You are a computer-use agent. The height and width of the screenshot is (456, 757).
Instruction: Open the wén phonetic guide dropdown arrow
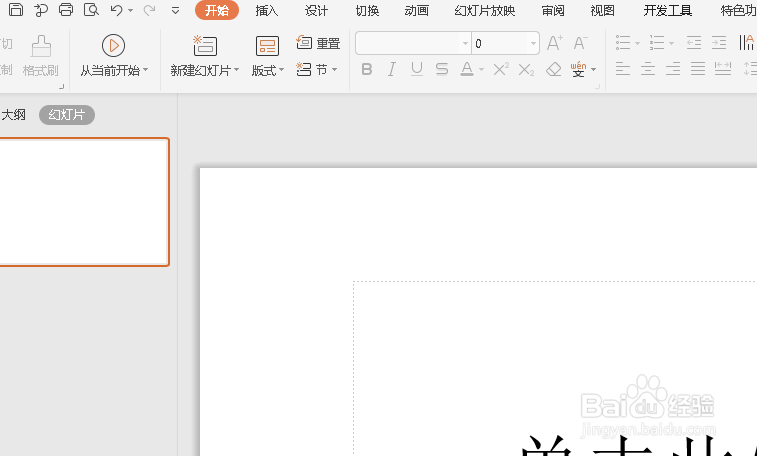pyautogui.click(x=593, y=70)
